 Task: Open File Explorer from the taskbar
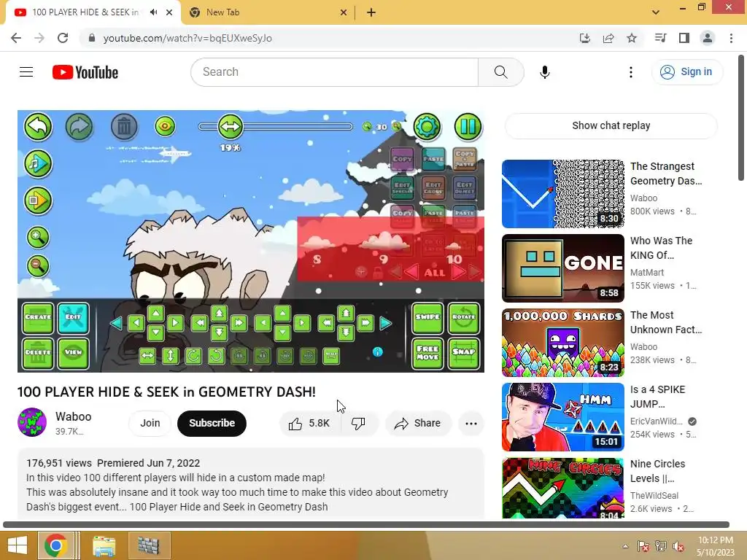coord(104,545)
